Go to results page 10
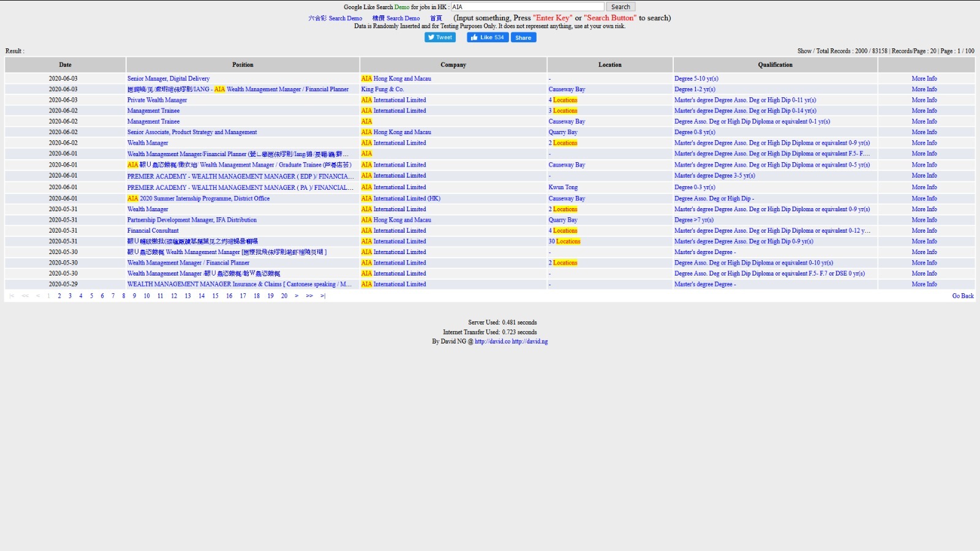Screen dimensions: 980x551 point(147,296)
